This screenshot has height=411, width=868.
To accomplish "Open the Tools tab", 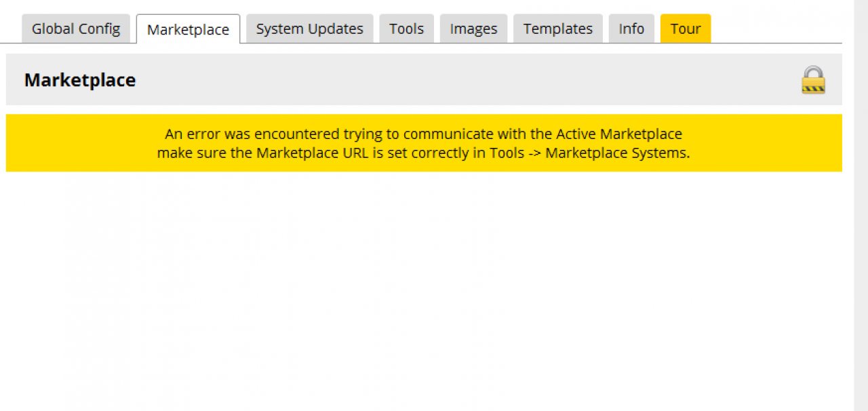I will click(x=406, y=29).
